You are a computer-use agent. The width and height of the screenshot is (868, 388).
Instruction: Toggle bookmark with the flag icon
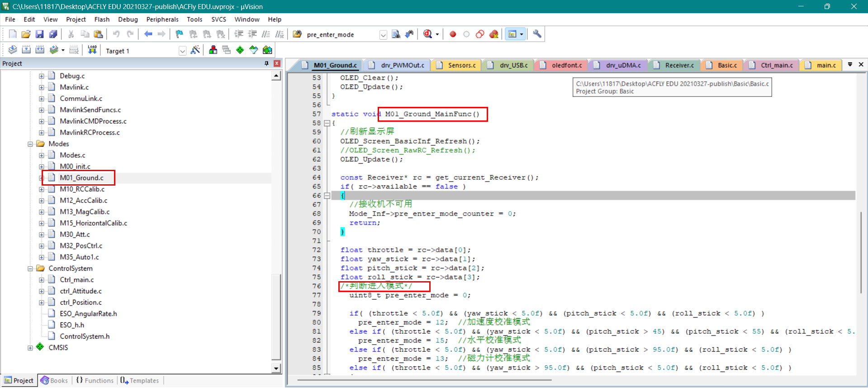[180, 34]
